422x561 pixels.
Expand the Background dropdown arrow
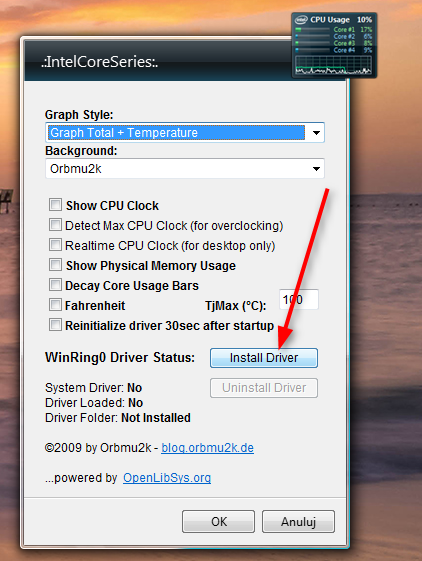[x=316, y=169]
